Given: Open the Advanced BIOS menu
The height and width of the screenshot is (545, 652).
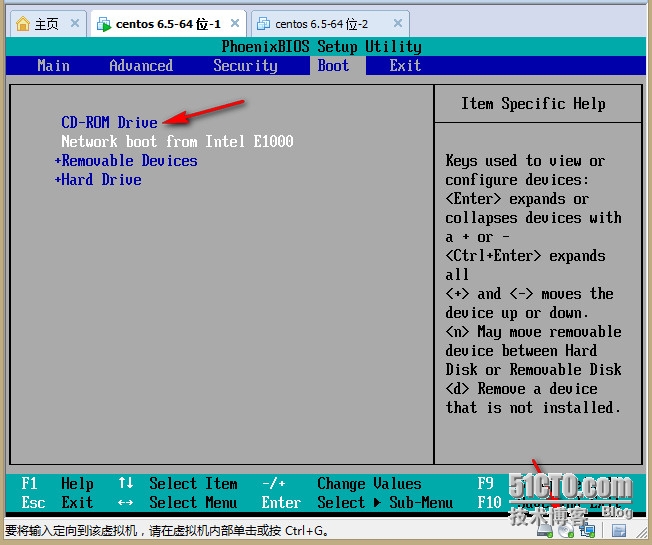Looking at the screenshot, I should point(141,66).
